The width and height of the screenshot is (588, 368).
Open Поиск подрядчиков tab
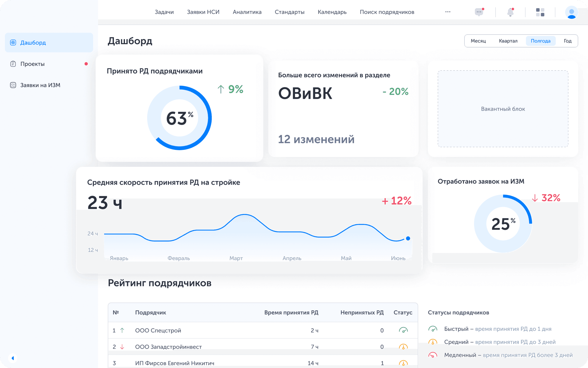pos(387,12)
